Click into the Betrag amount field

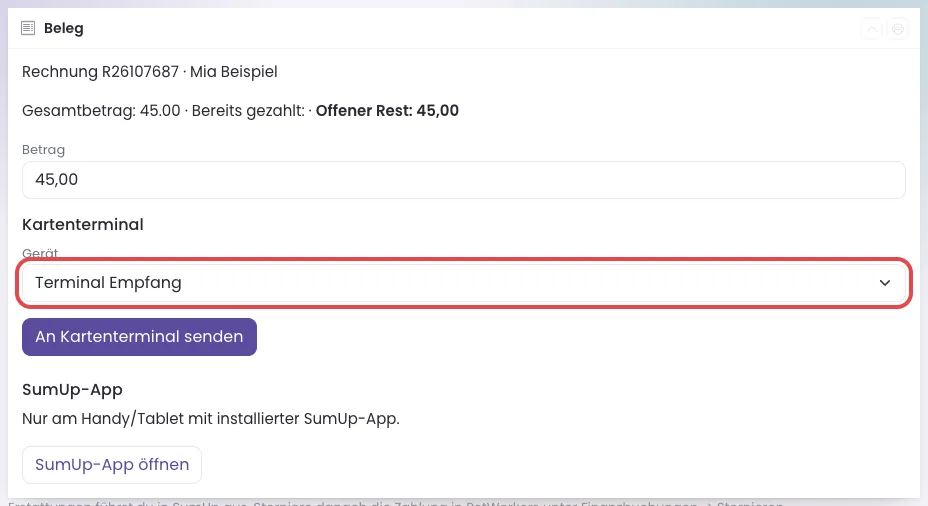[463, 179]
